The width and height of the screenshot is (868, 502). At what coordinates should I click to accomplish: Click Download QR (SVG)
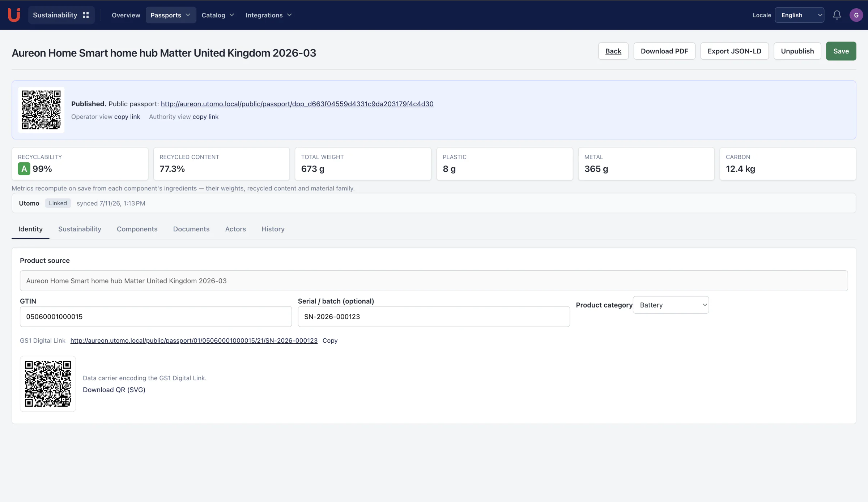coord(114,390)
